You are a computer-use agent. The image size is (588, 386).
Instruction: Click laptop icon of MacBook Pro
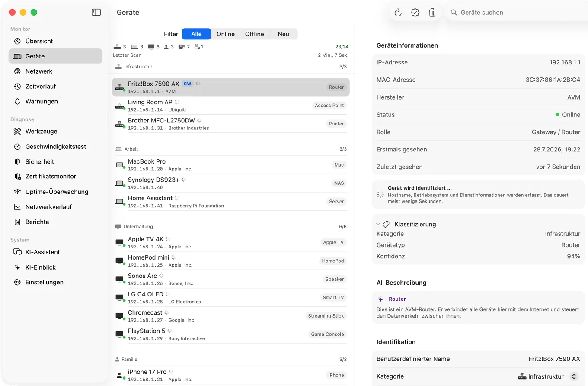119,165
